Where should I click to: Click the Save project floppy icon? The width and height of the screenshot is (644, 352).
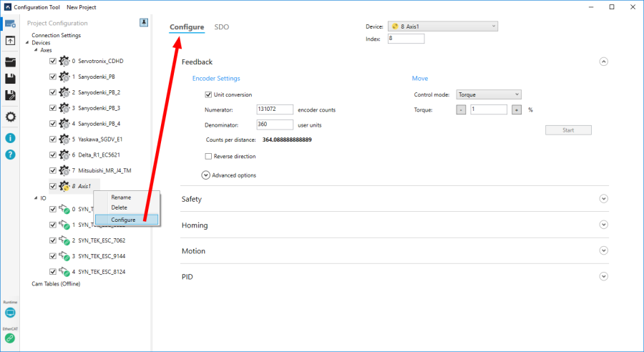[10, 79]
